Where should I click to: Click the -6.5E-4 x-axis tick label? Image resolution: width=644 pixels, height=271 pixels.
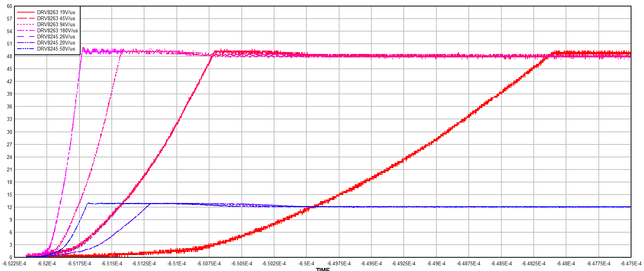click(306, 263)
